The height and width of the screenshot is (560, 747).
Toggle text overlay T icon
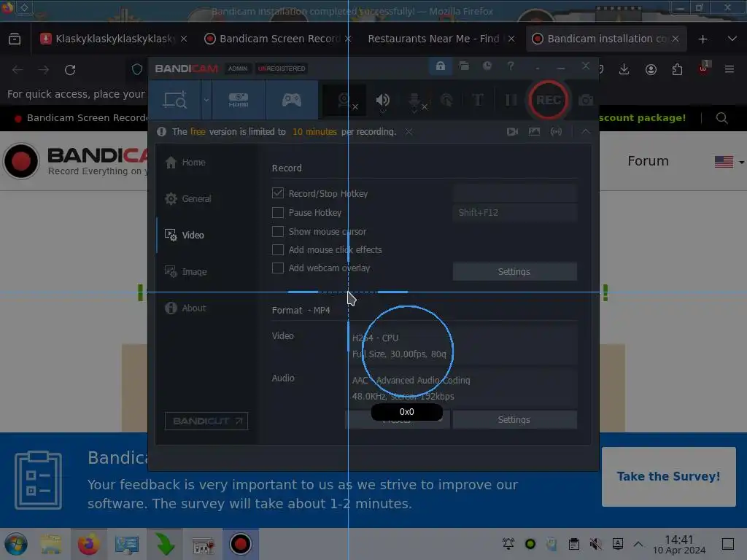click(x=477, y=100)
